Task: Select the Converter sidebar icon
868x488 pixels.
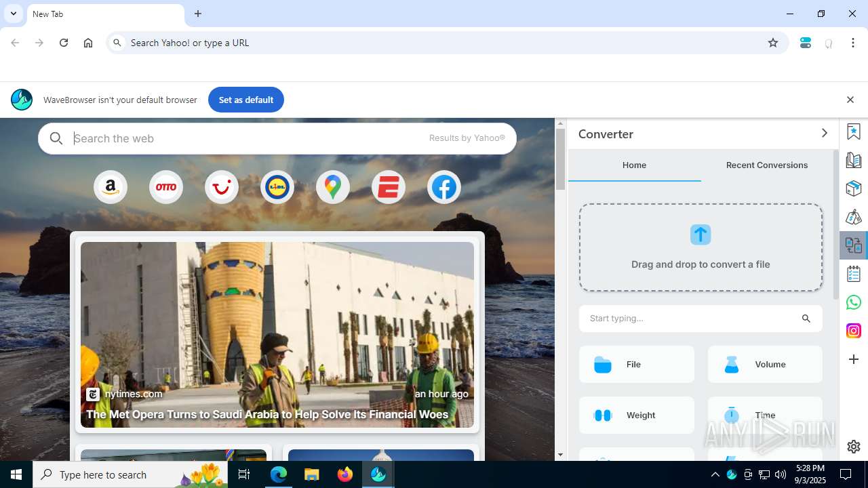Action: (x=854, y=245)
